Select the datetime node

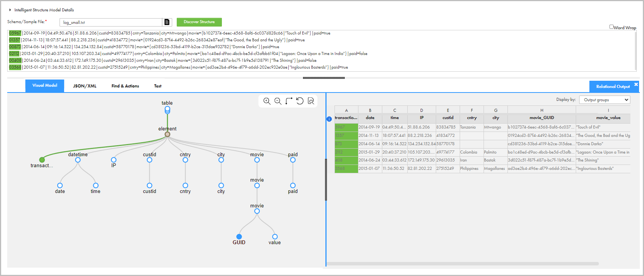[78, 160]
